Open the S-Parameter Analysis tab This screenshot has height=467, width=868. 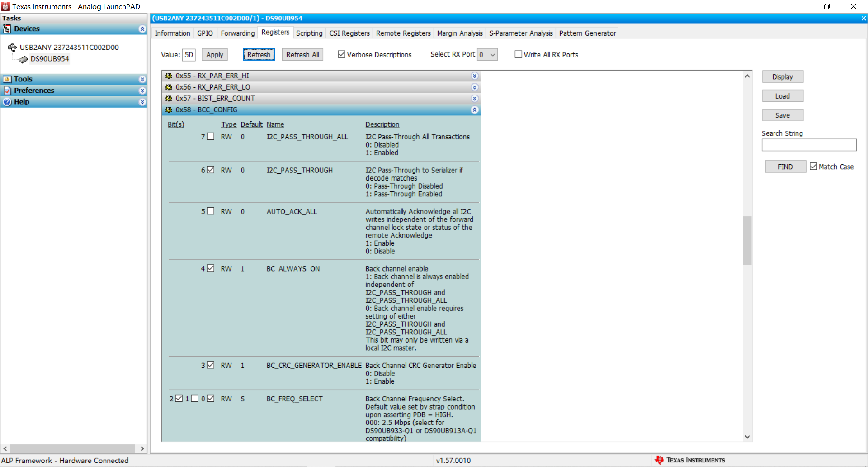[x=521, y=33]
